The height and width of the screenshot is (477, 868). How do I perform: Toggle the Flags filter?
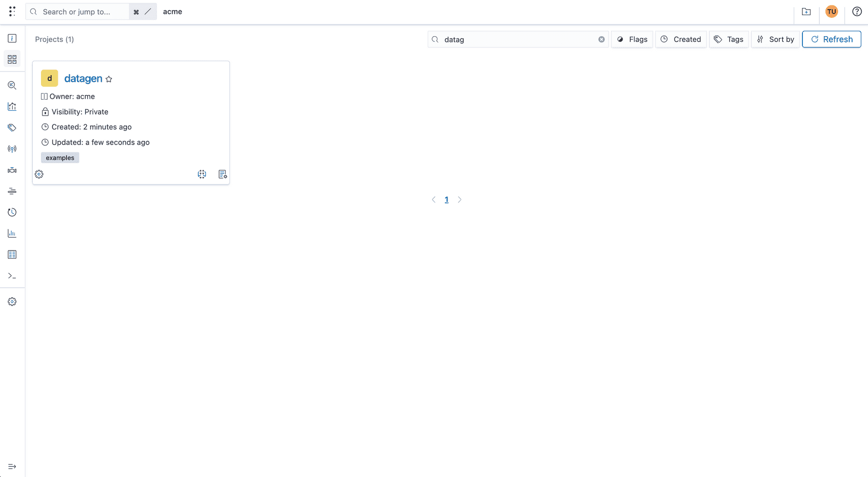(x=632, y=39)
